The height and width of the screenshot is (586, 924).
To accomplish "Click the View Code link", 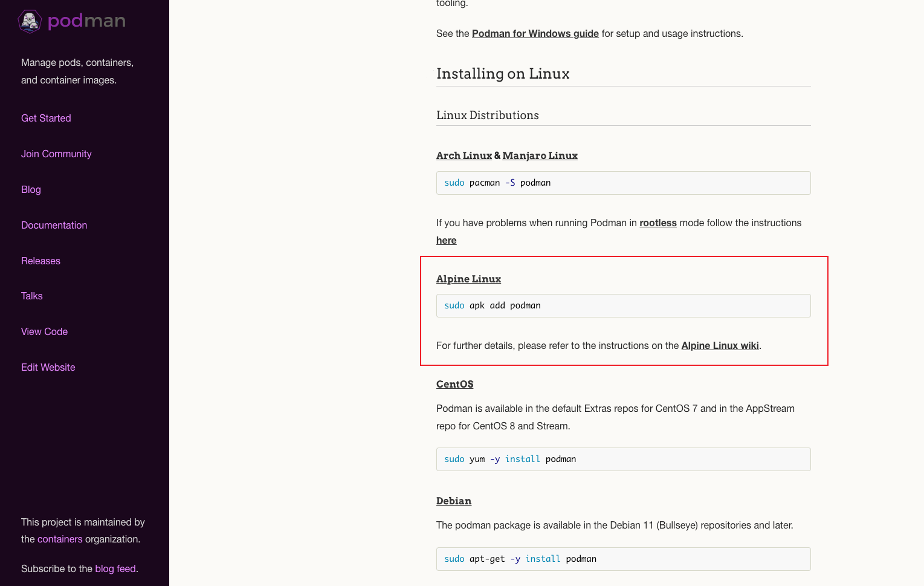I will [x=44, y=331].
